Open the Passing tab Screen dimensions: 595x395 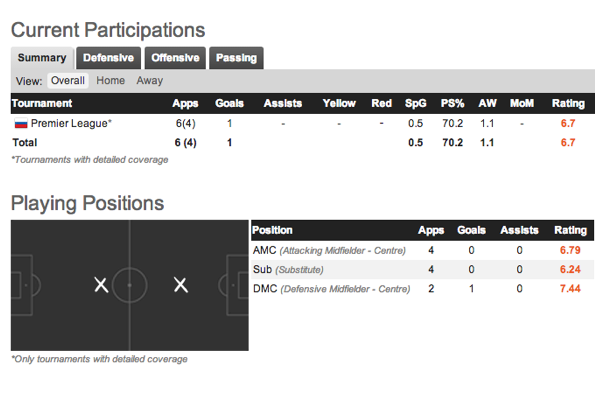tap(236, 58)
